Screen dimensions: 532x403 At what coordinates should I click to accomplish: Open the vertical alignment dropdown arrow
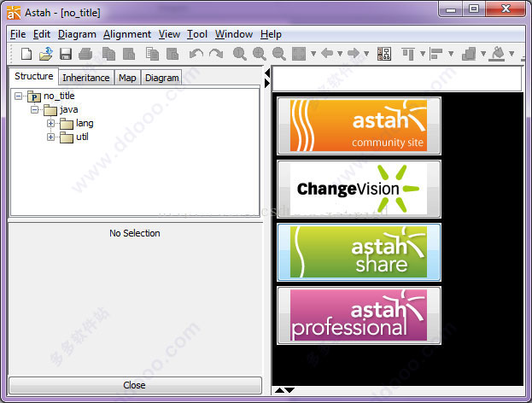423,54
